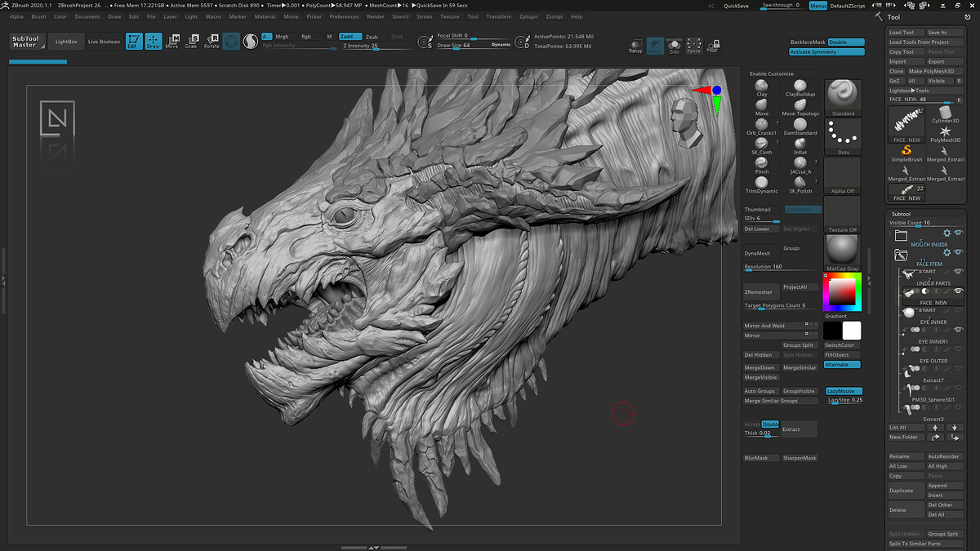Collapse the Subtool panel header
Screen dimensions: 980x551
pyautogui.click(x=902, y=214)
